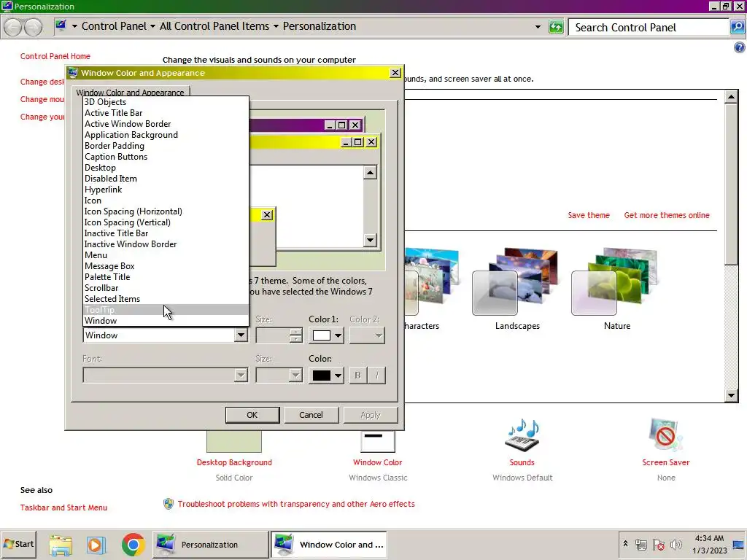
Task: Click themes list scrollbar up arrow
Action: 731,97
